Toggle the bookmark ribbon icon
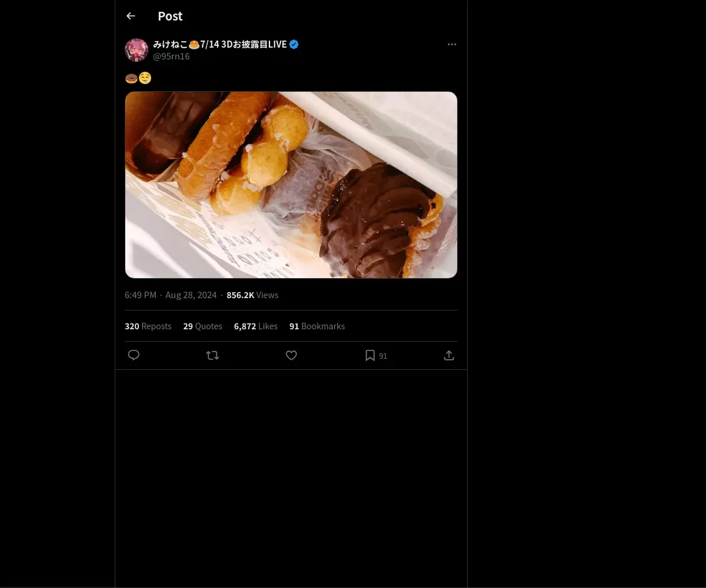 370,355
